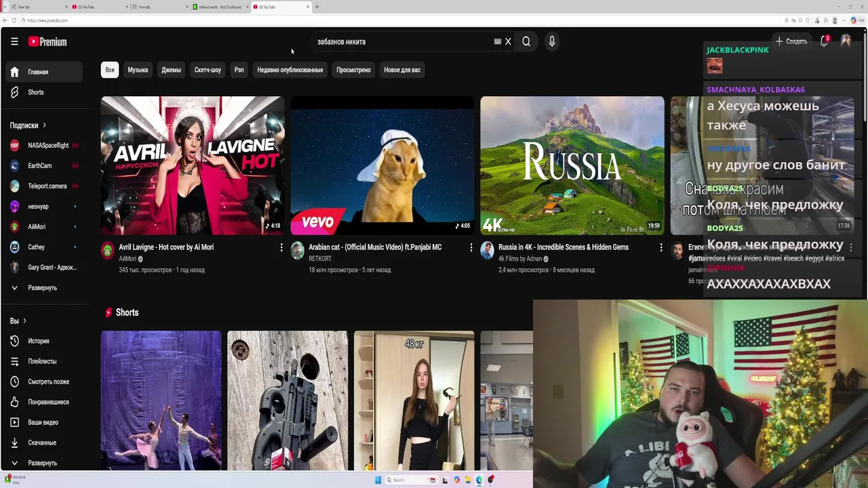Open Скачанные videos
This screenshot has width=868, height=488.
pos(43,443)
